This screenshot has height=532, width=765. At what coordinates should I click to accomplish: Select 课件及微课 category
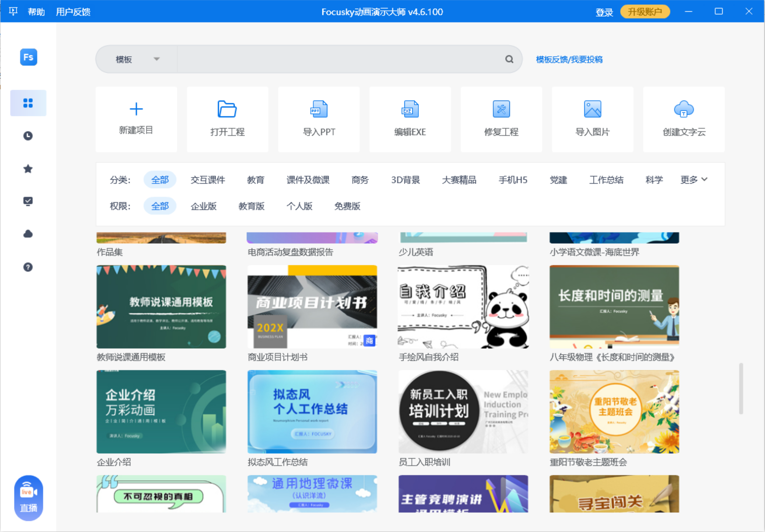tap(308, 180)
